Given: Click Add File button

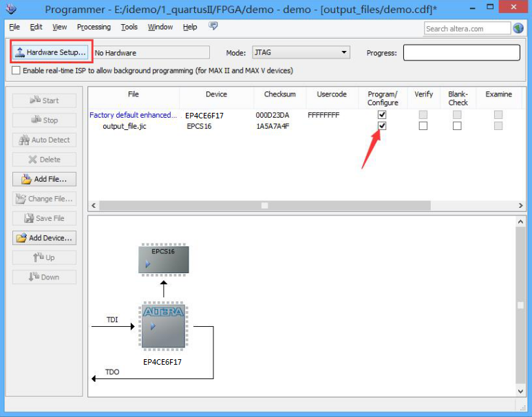Looking at the screenshot, I should tap(44, 179).
